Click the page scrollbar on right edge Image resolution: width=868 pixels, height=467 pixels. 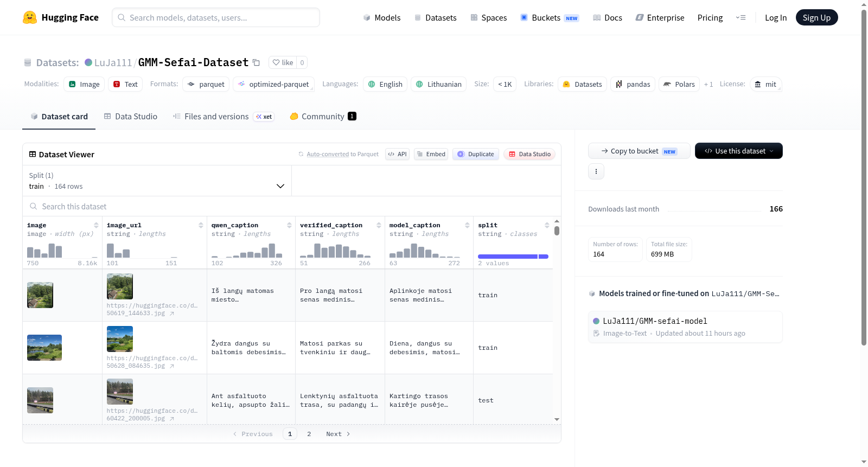pos(864,177)
